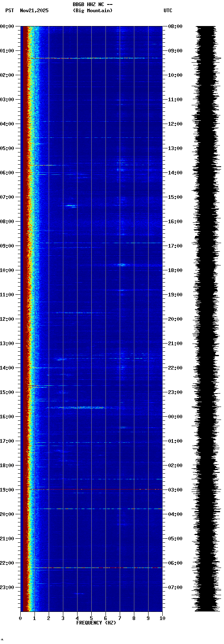Image resolution: width=224 pixels, height=644 pixels.
Task: Click frequency axis tick label "2"
Action: pyautogui.click(x=49, y=619)
